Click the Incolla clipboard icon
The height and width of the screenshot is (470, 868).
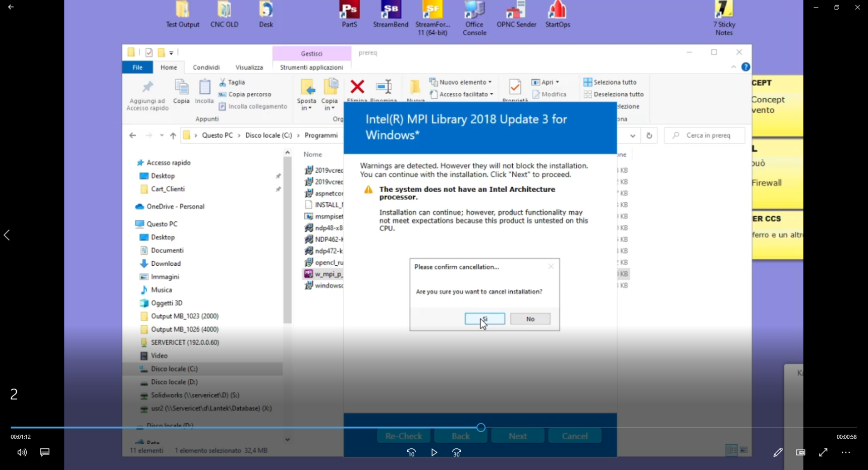coord(204,92)
